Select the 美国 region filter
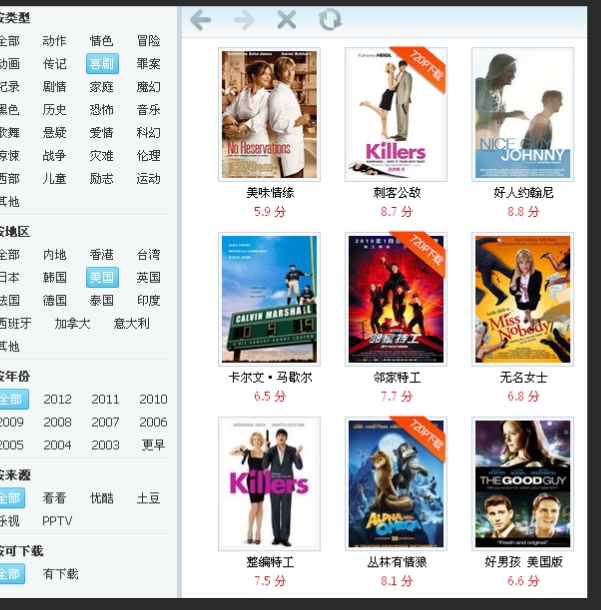 (102, 277)
